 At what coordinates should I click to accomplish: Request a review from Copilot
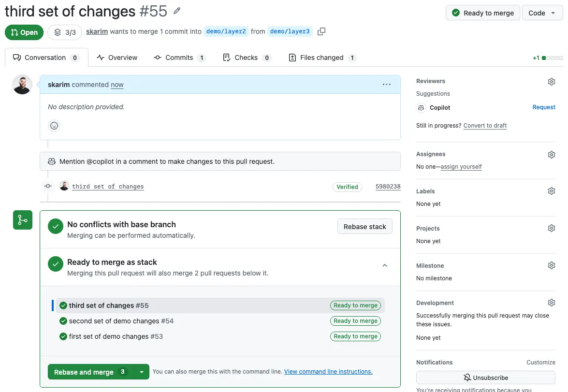(x=543, y=107)
